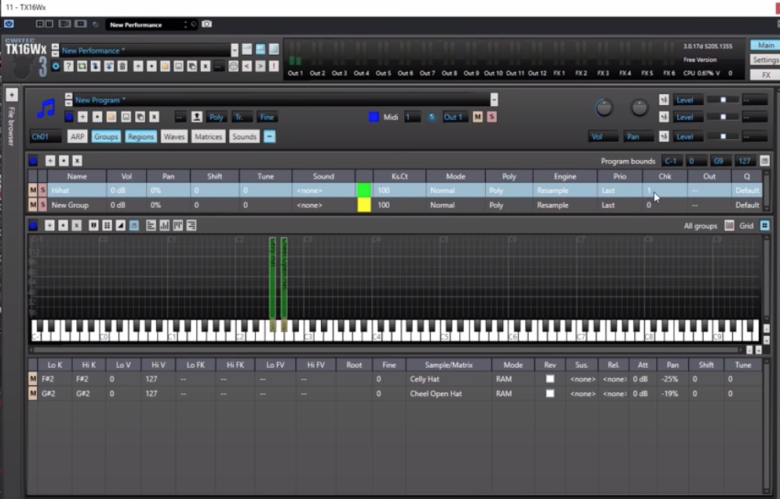Click the Midi channel field showing 1
This screenshot has height=499, width=780.
[x=412, y=117]
